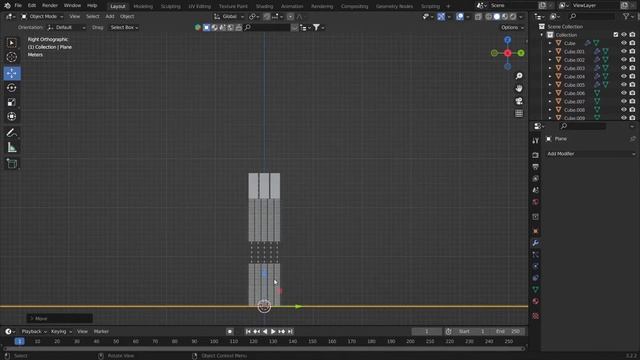Expand the Cube object in outliner
The width and height of the screenshot is (640, 360).
pos(550,43)
